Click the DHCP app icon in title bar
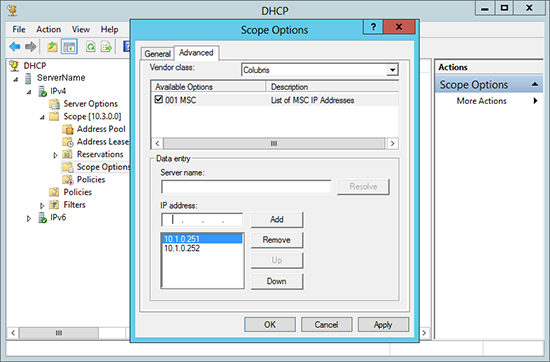The height and width of the screenshot is (362, 550). coord(13,11)
